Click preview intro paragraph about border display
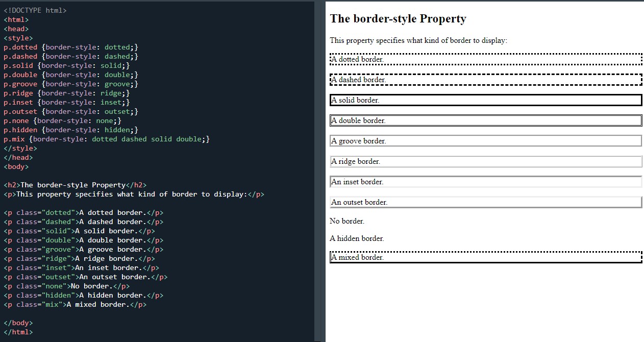The image size is (644, 342). (418, 40)
